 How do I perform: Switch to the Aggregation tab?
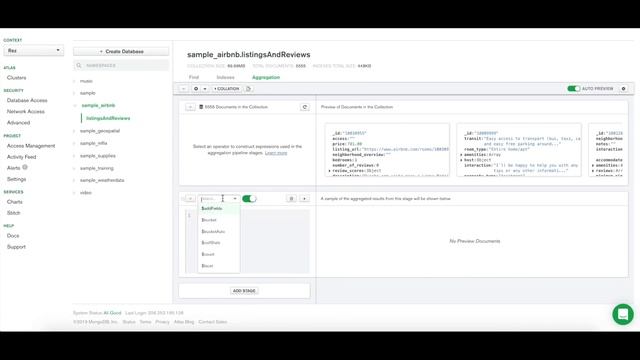(266, 77)
